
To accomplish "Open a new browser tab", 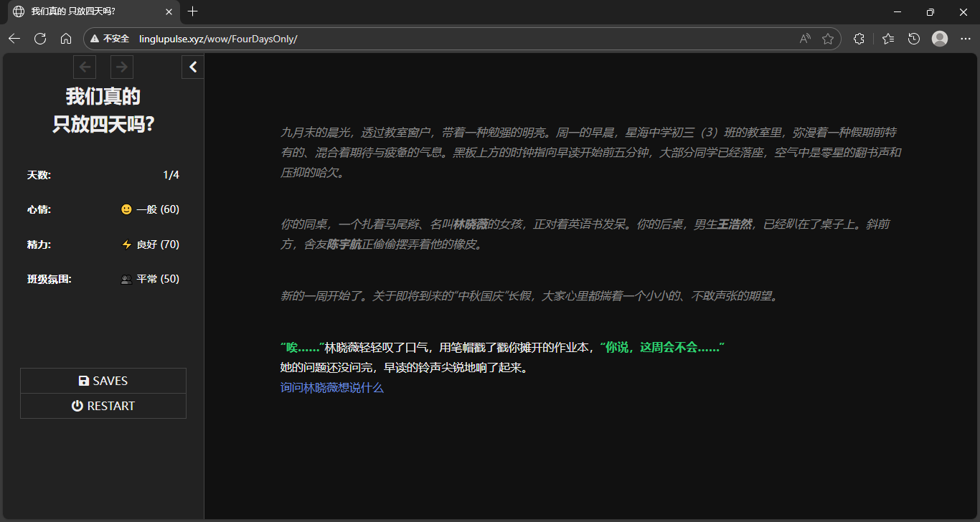I will pyautogui.click(x=192, y=11).
